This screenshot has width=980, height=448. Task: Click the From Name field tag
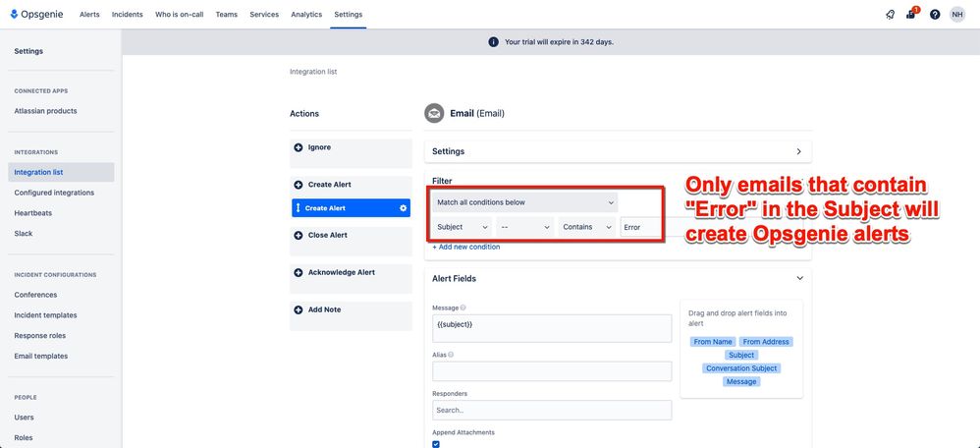click(x=713, y=342)
